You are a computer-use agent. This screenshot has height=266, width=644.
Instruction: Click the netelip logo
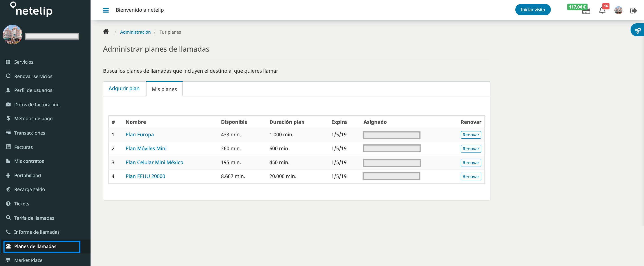pos(31,9)
